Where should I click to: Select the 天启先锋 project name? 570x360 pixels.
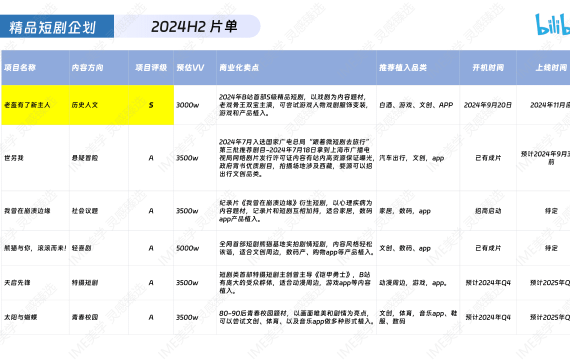17,283
